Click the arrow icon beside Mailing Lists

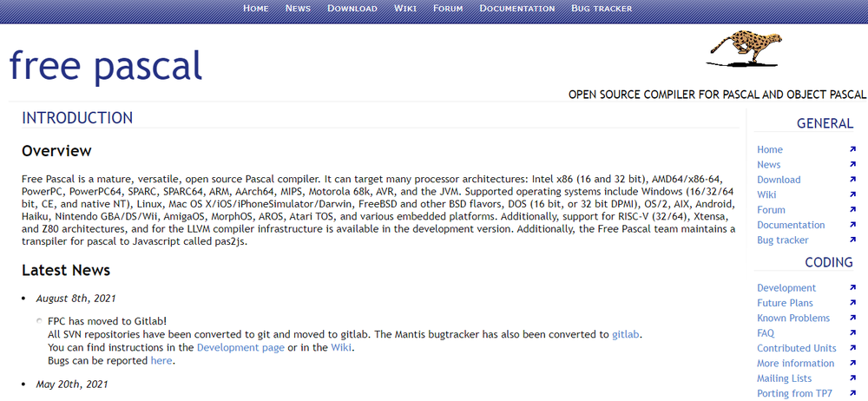click(x=852, y=378)
